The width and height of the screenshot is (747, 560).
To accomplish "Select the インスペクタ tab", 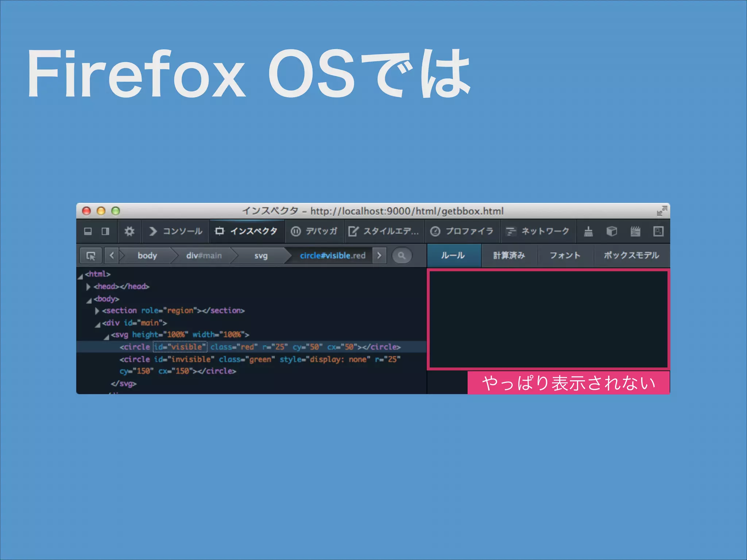I will click(246, 232).
